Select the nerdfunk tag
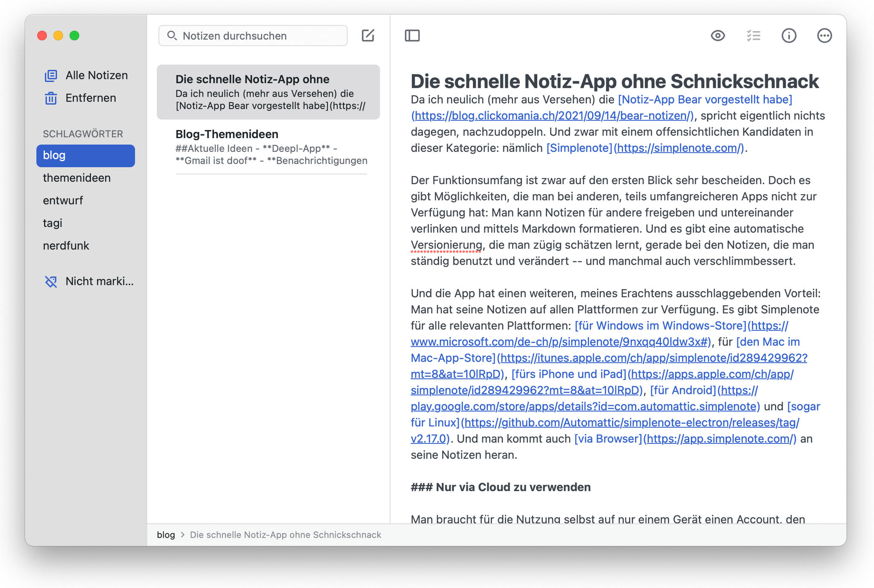 coord(86,246)
